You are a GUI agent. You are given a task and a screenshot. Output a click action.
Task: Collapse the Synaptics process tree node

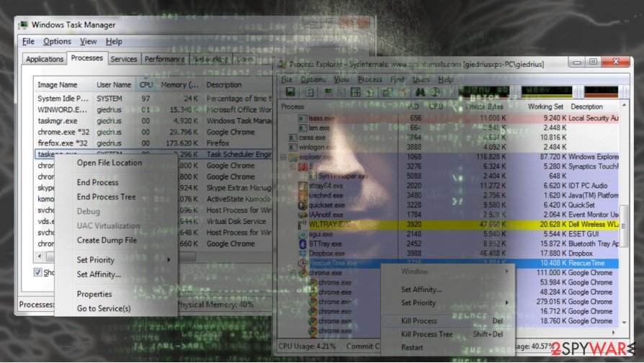(x=293, y=166)
